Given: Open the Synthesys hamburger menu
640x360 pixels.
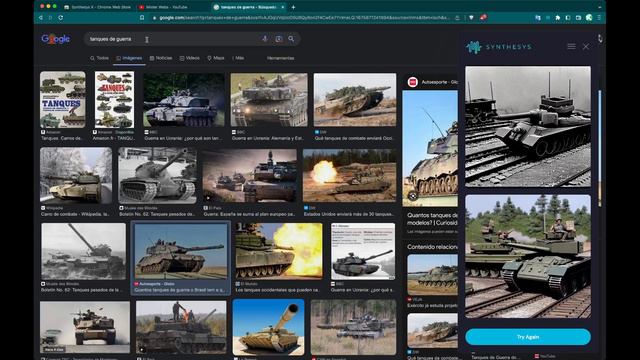Looking at the screenshot, I should click(x=571, y=47).
